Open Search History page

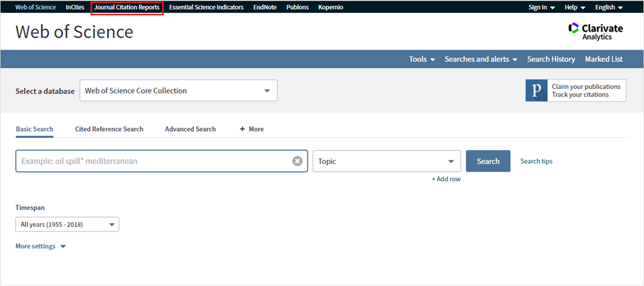click(x=551, y=59)
